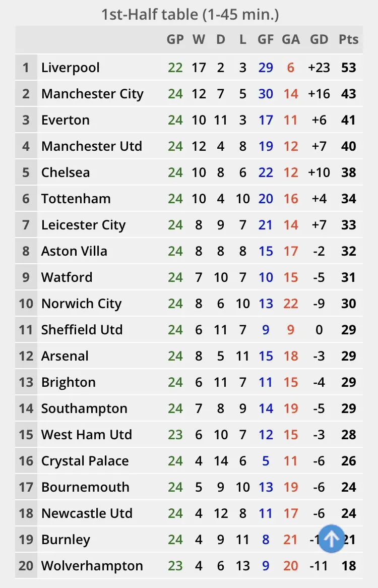Screen dimensions: 378x588
Task: Select Tottenham from the standings
Action: pyautogui.click(x=76, y=199)
